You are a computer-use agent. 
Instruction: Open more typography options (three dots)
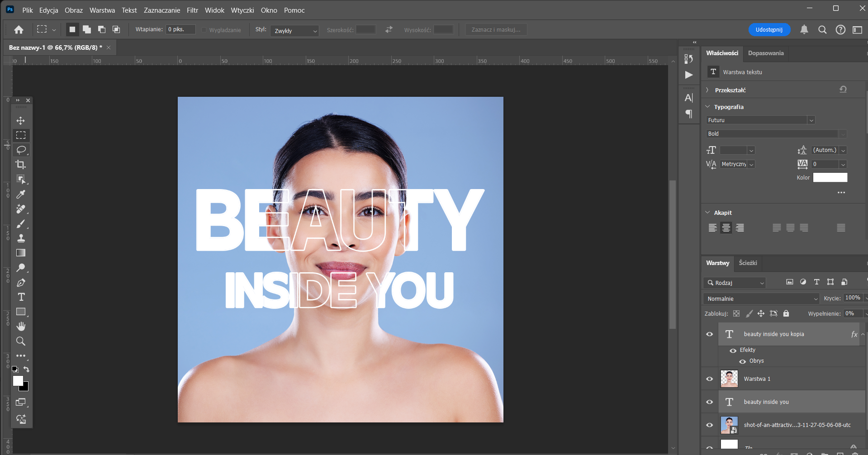(x=841, y=193)
